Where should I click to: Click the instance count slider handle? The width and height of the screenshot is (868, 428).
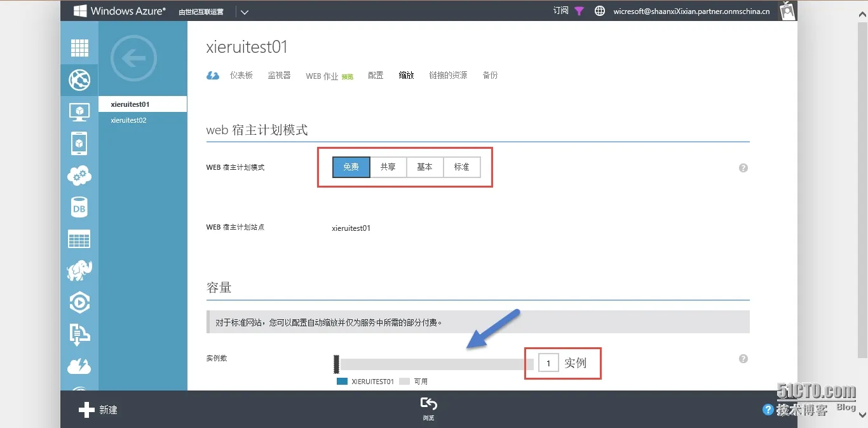point(336,364)
